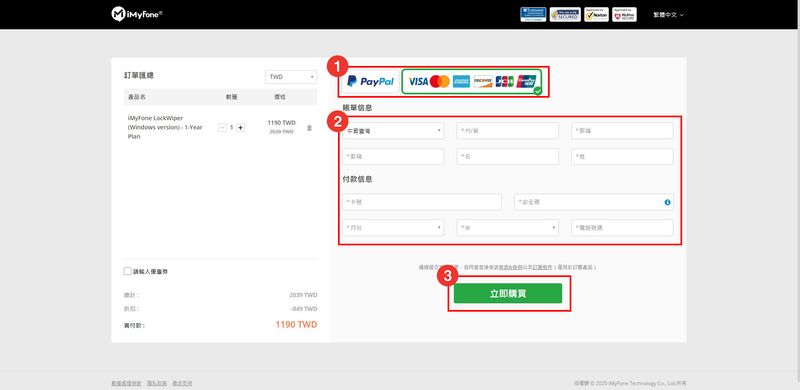This screenshot has height=390, width=800.
Task: Open the 中國臺灣 country dropdown
Action: (x=393, y=131)
